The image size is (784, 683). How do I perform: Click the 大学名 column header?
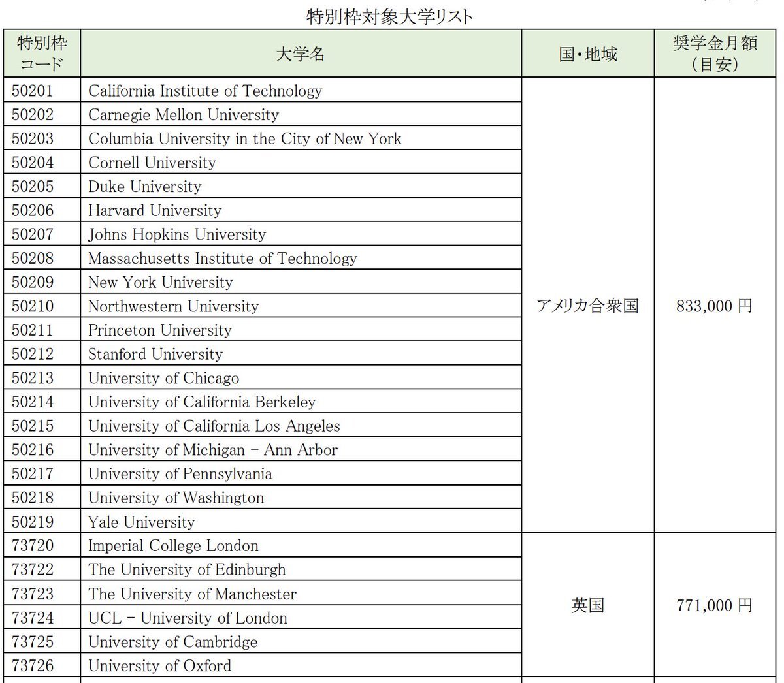click(x=301, y=54)
